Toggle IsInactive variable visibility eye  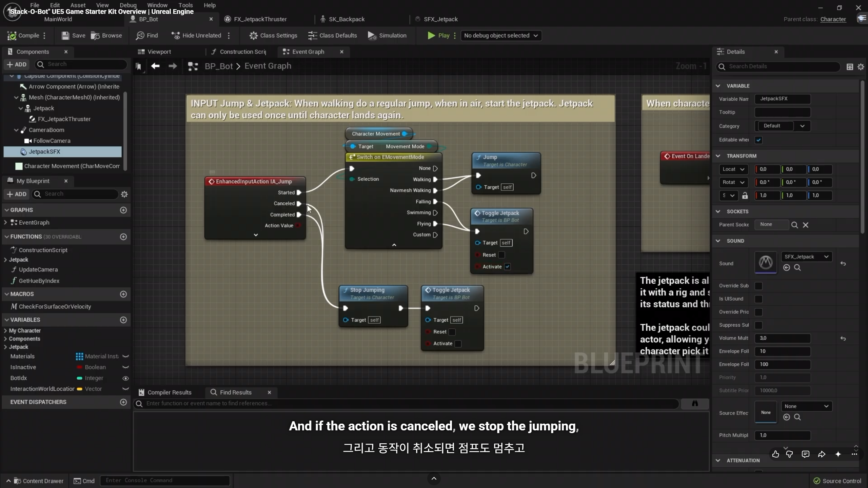125,367
